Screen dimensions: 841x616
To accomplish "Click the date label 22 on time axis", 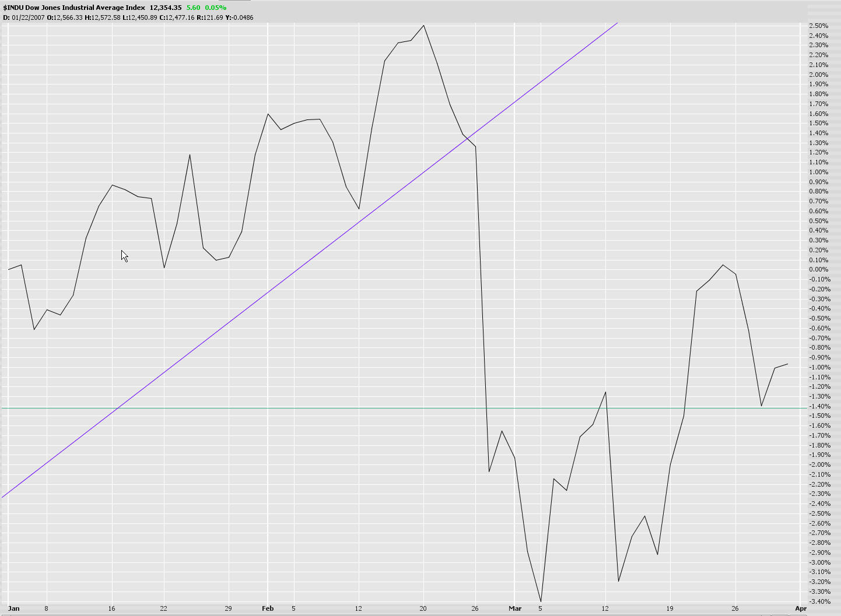I will (x=164, y=608).
